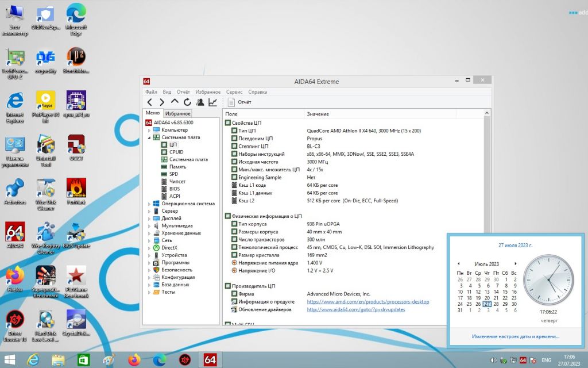Select the BIOS tree item
This screenshot has height=368, width=588.
pos(170,189)
